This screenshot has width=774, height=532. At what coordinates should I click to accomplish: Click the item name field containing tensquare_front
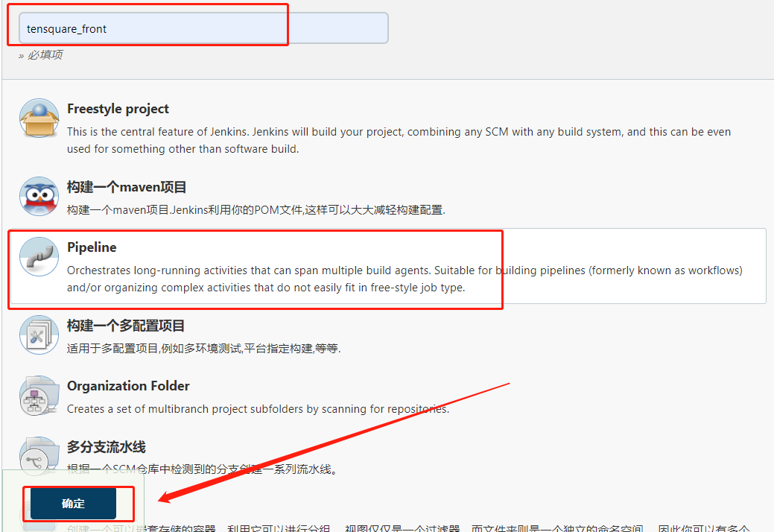click(203, 28)
